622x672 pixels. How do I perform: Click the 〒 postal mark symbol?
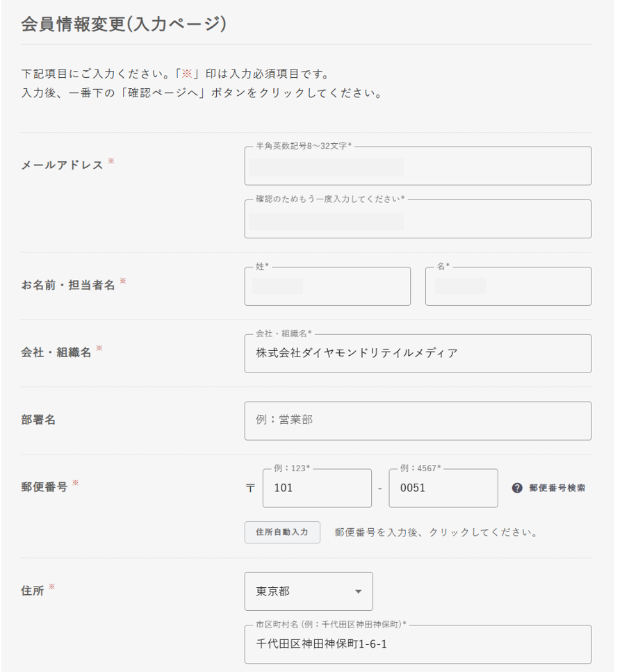251,488
